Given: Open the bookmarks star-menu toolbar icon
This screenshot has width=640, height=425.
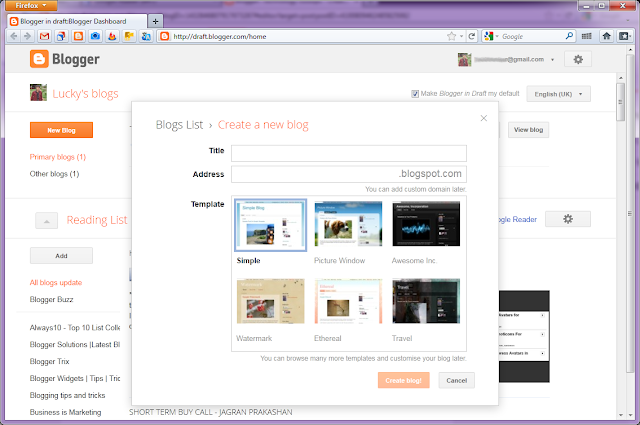Looking at the screenshot, I should (x=624, y=36).
